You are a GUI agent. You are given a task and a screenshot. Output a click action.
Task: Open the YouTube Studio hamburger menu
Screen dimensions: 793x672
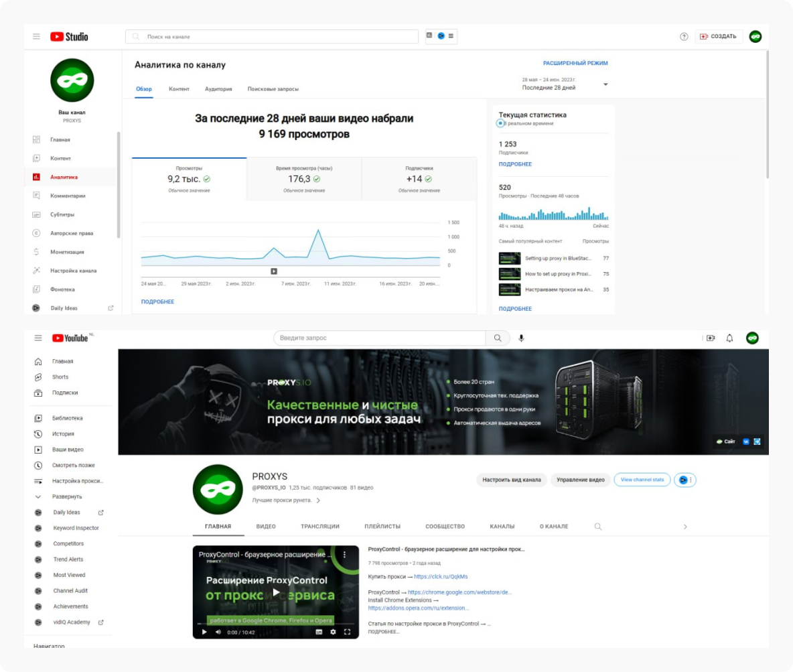(x=36, y=36)
